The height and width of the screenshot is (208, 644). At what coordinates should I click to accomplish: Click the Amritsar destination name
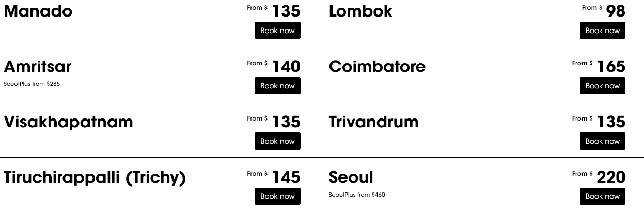(38, 66)
